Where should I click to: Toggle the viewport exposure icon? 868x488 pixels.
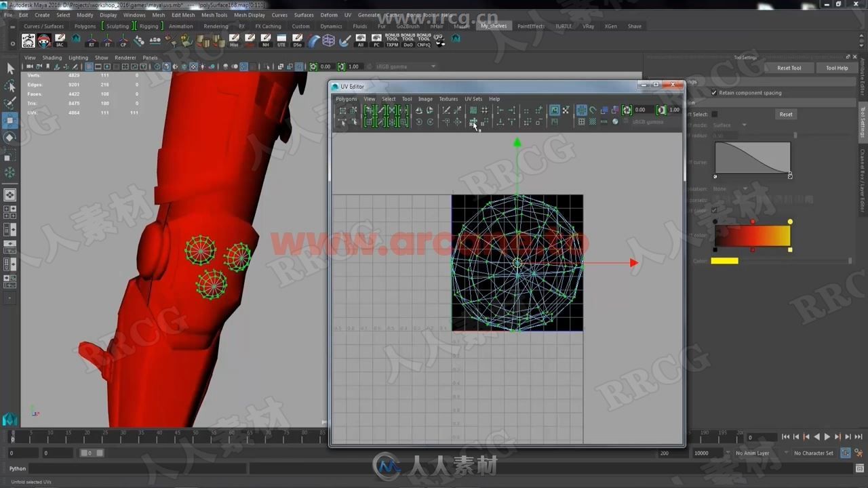[x=313, y=66]
